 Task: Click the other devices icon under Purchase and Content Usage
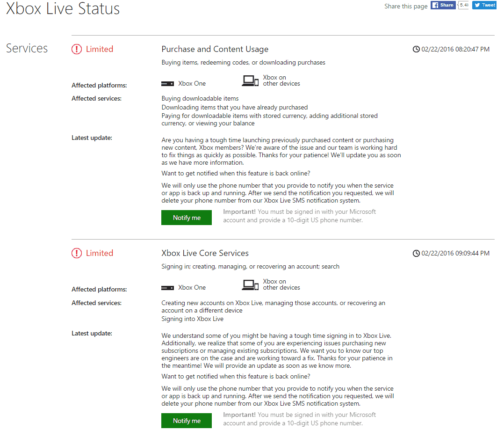250,81
